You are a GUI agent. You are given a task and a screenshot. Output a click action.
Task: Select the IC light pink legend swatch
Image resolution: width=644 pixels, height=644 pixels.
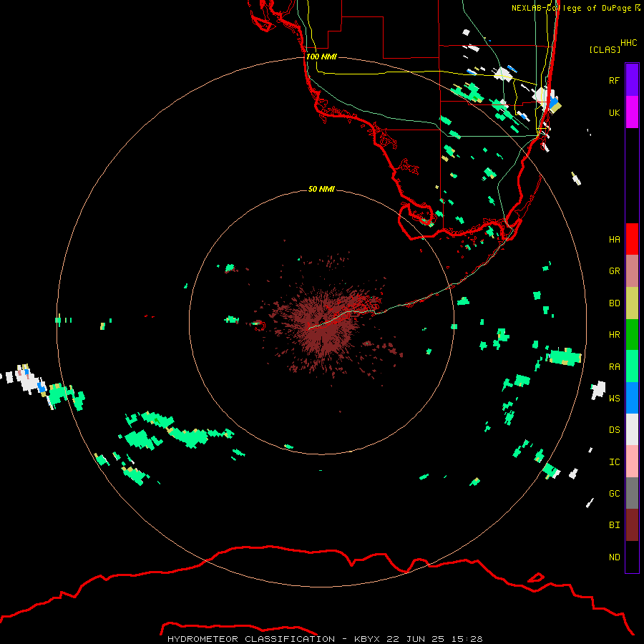(x=632, y=462)
